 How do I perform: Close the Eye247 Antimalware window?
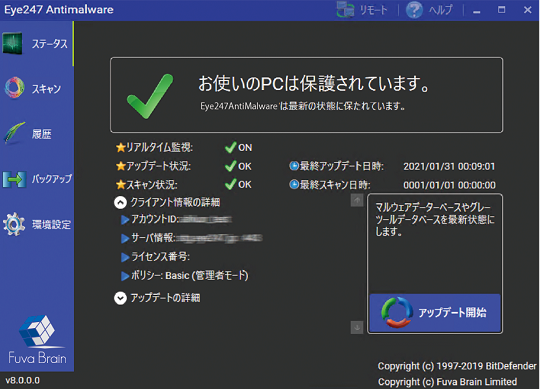click(x=528, y=10)
